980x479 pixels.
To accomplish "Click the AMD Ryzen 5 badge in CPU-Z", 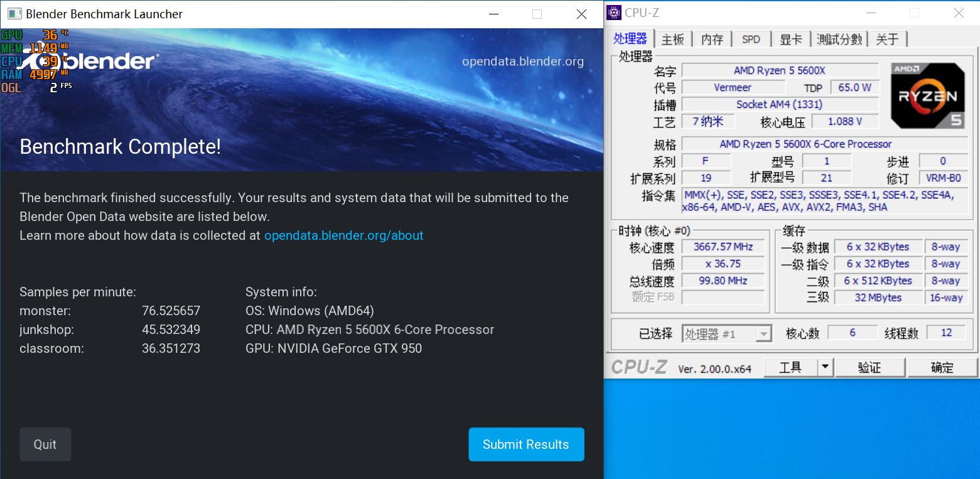I will tap(927, 95).
